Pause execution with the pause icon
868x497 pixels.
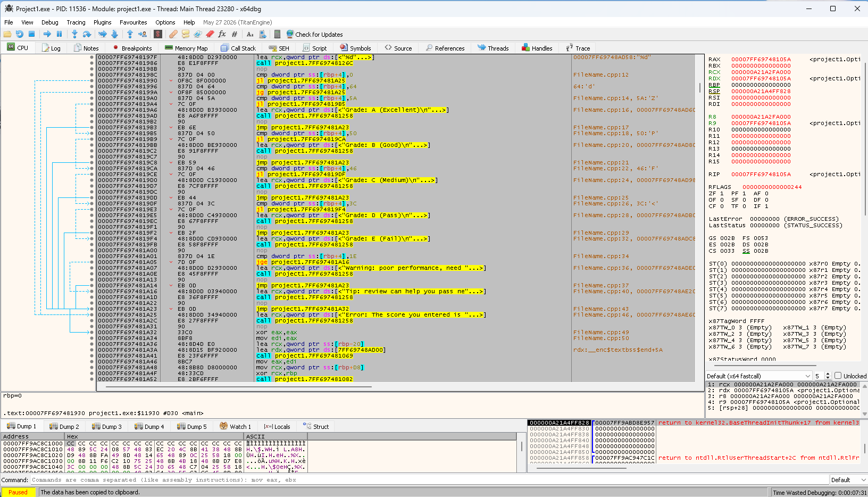click(59, 34)
